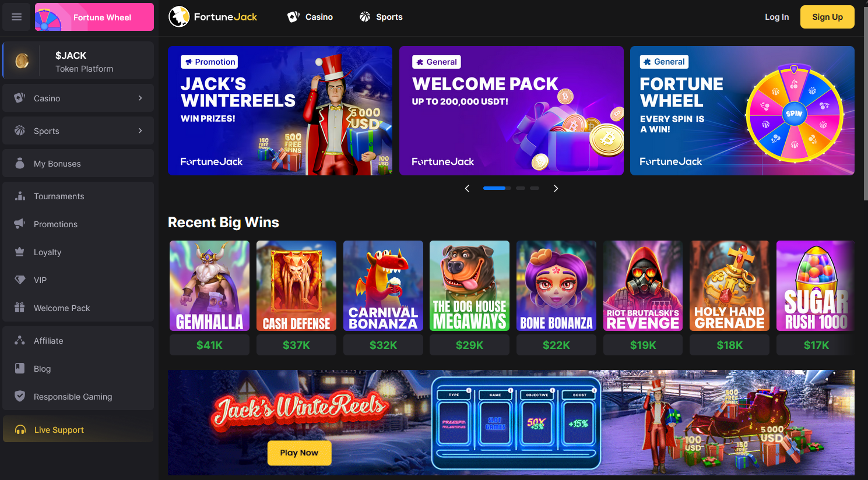Open the Gemhalla game thumbnail
Screen dimensions: 868x480
pos(209,285)
